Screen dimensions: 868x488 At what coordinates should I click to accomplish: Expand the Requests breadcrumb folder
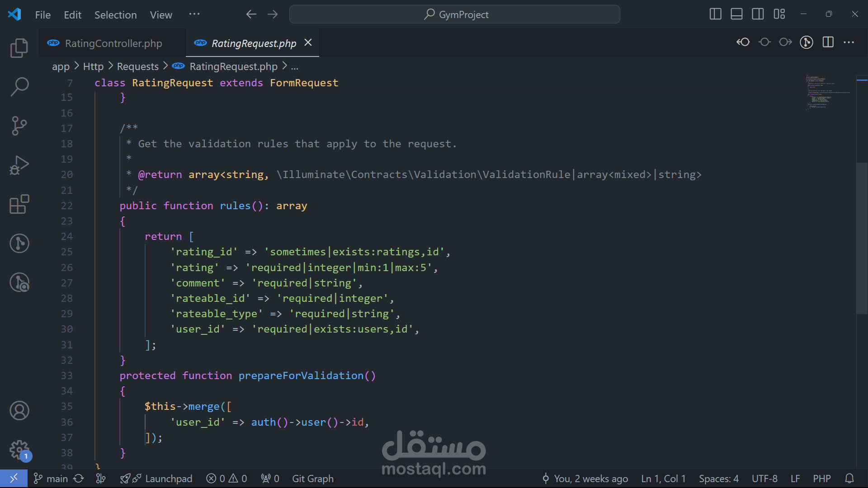(x=137, y=66)
